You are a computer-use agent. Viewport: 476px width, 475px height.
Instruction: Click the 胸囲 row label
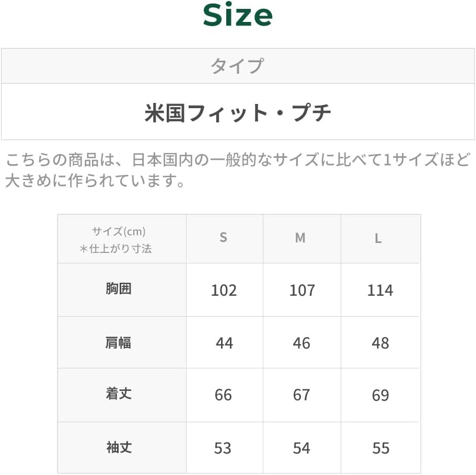(x=119, y=289)
